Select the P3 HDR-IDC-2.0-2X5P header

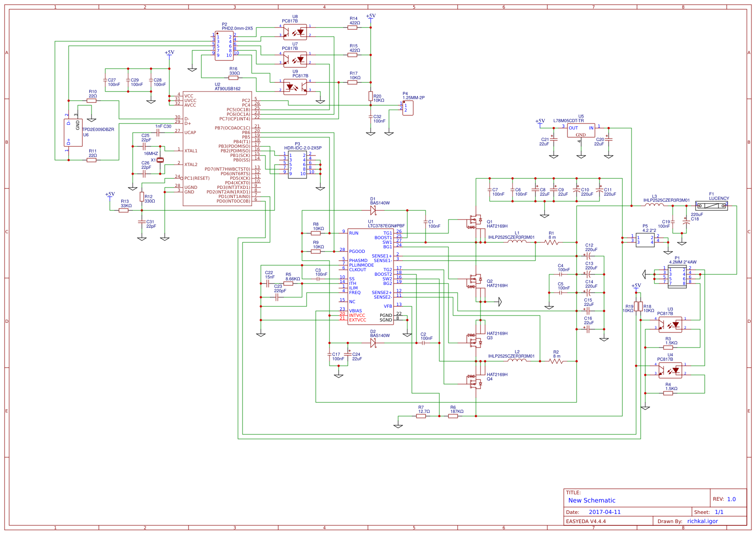297,165
